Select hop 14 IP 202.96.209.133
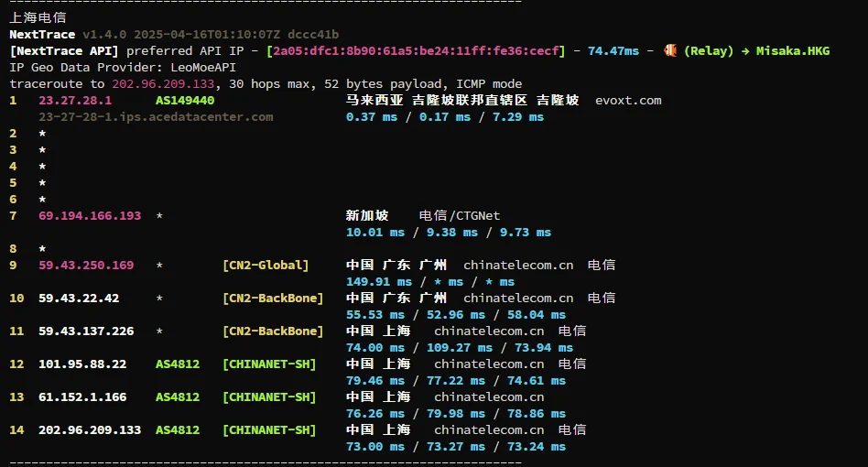The image size is (868, 467). pos(90,430)
